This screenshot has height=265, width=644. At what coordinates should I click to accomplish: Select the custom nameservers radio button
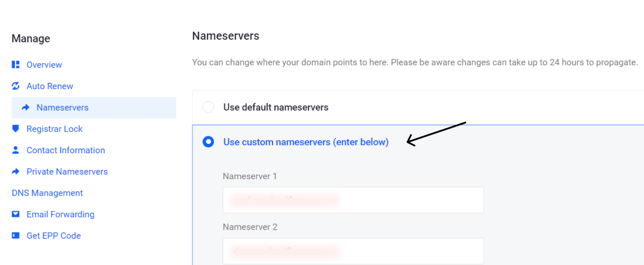point(208,142)
